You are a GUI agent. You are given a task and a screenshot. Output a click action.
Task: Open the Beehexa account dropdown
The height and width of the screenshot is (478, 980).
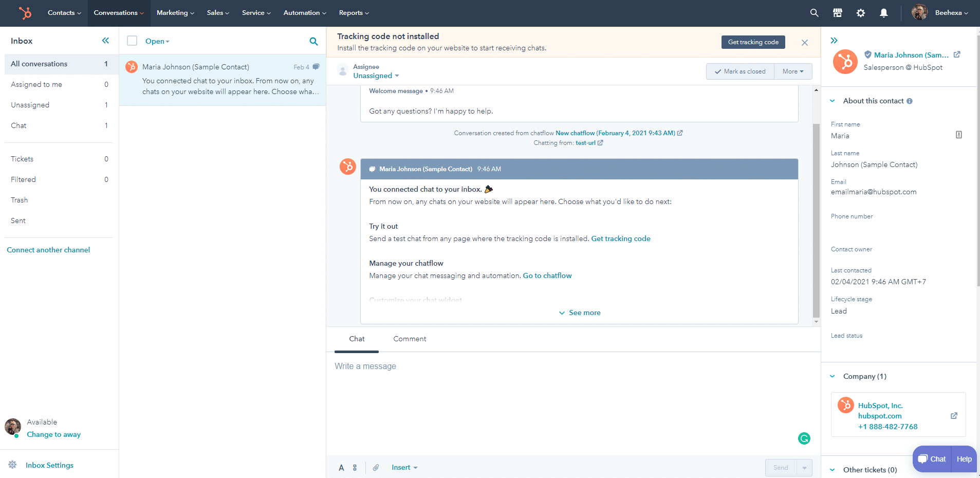(x=951, y=13)
